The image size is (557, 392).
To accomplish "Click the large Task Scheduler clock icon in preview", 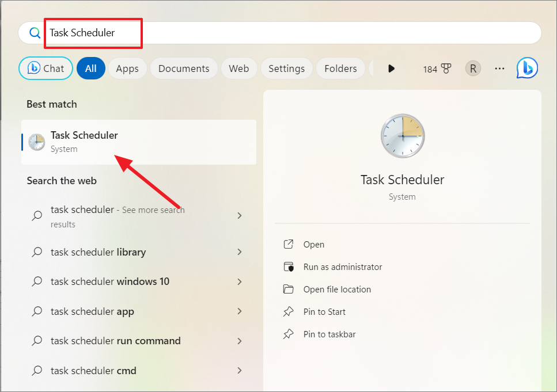I will [x=403, y=136].
